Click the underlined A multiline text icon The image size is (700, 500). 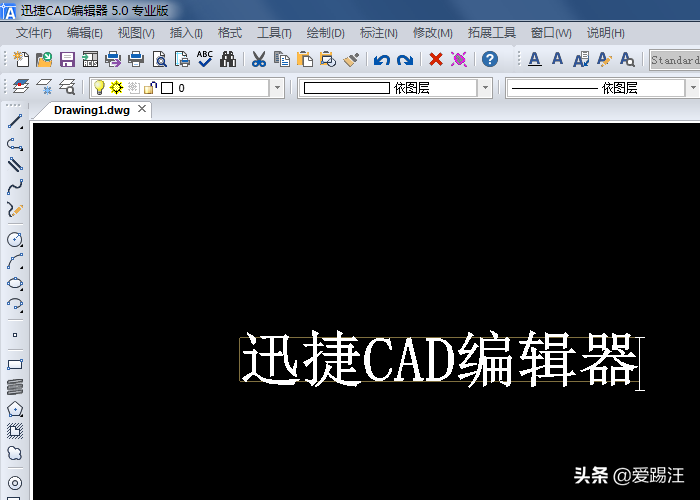535,59
